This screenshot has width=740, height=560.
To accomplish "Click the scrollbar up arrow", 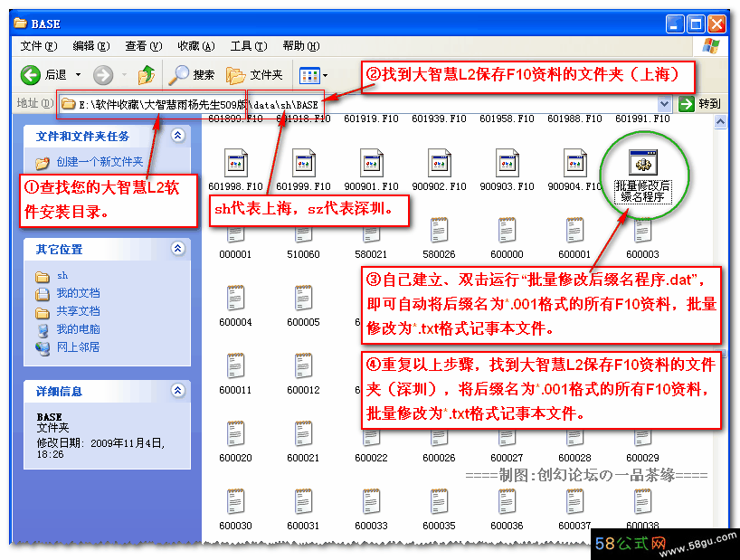I will (721, 122).
